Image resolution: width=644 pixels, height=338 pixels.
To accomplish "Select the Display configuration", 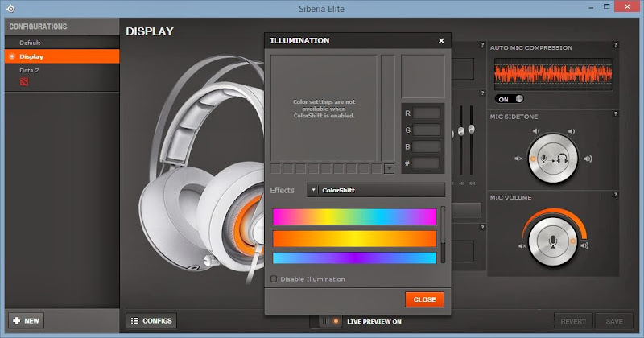I will click(62, 56).
